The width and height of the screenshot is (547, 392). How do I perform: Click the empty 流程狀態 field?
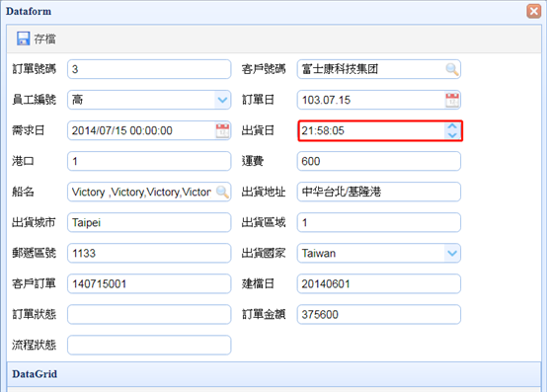point(149,346)
